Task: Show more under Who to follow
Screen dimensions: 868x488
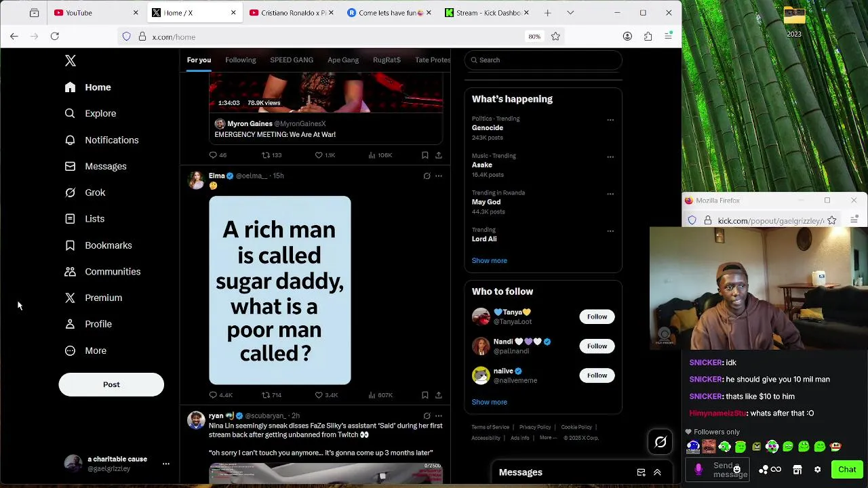Action: (x=489, y=403)
